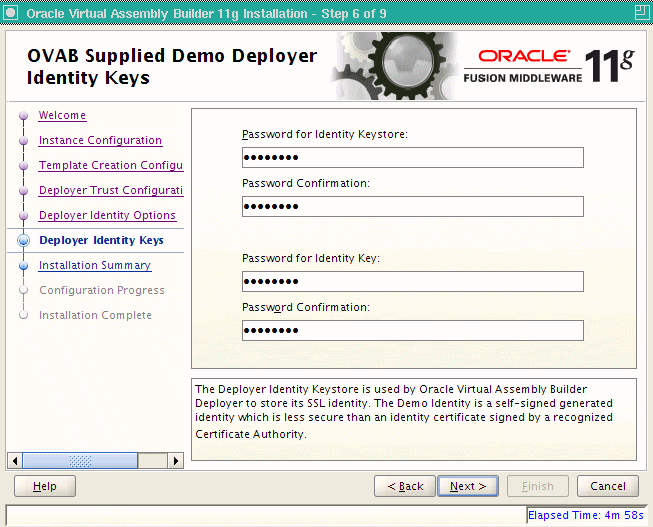Click the Installation Complete step label
Viewport: 653px width, 527px height.
[x=95, y=315]
